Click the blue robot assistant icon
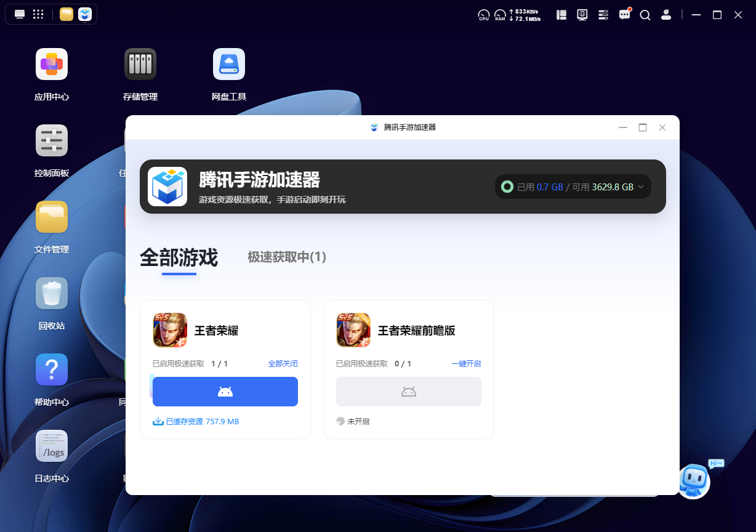756x532 pixels. coord(694,482)
